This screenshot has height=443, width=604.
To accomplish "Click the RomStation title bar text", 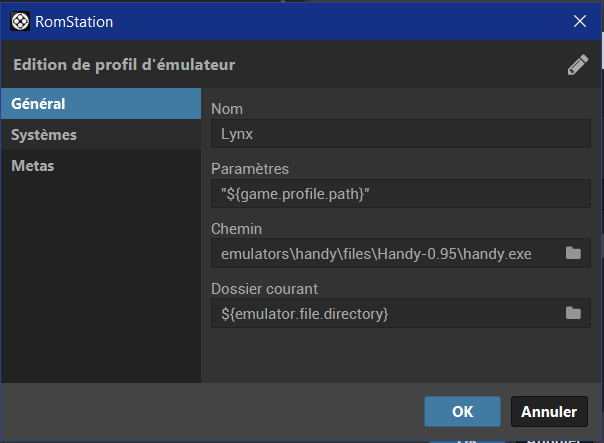I will 74,22.
